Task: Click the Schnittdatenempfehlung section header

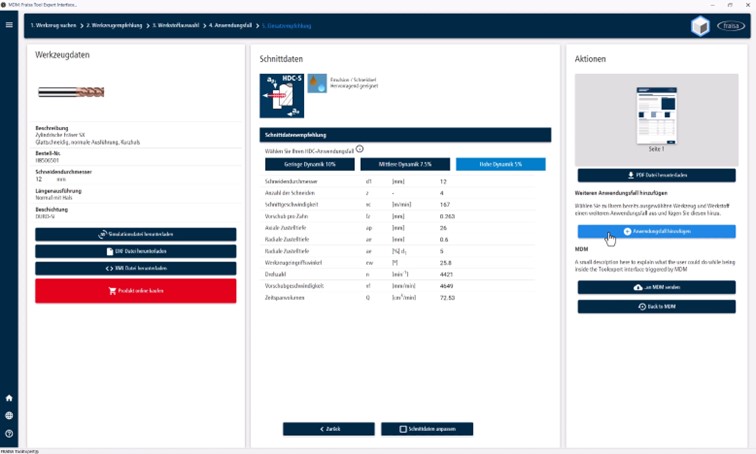Action: coord(405,135)
